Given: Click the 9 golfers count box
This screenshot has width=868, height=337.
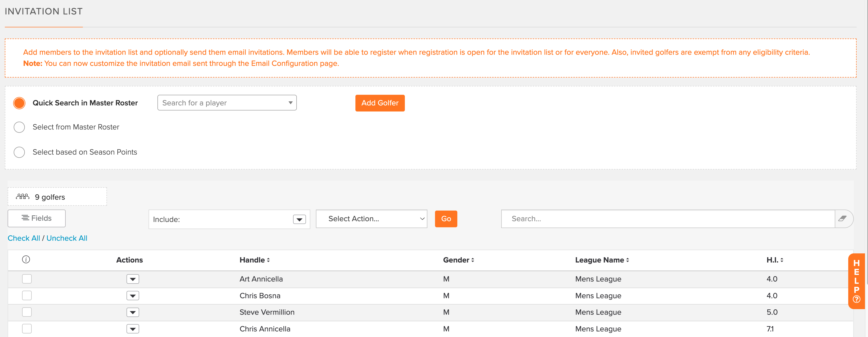Looking at the screenshot, I should (57, 197).
